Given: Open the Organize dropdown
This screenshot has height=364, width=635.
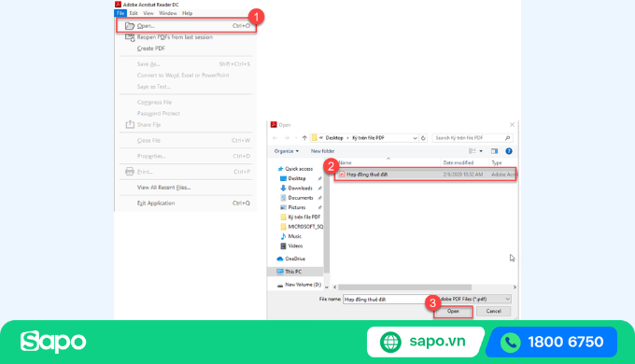Looking at the screenshot, I should pos(287,151).
